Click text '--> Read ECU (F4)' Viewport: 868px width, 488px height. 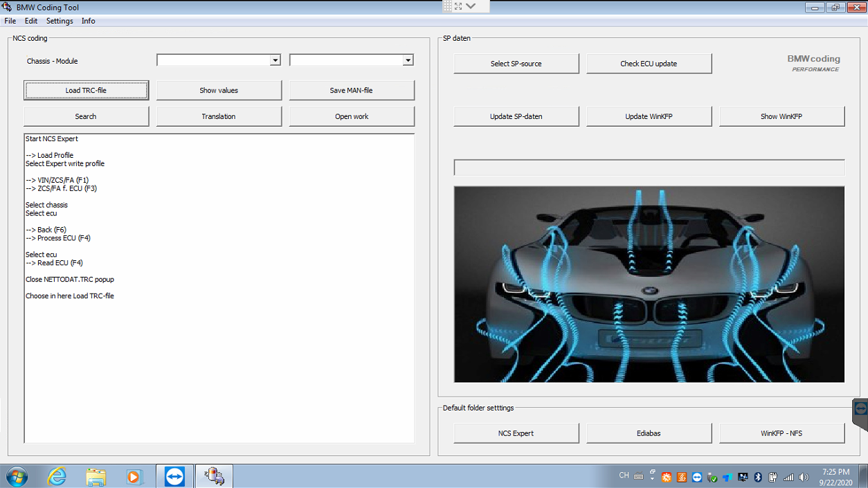pyautogui.click(x=54, y=263)
